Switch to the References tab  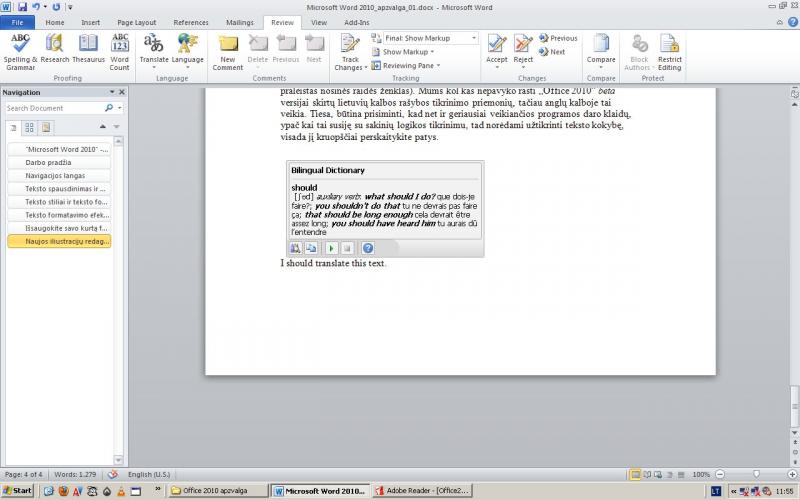191,22
